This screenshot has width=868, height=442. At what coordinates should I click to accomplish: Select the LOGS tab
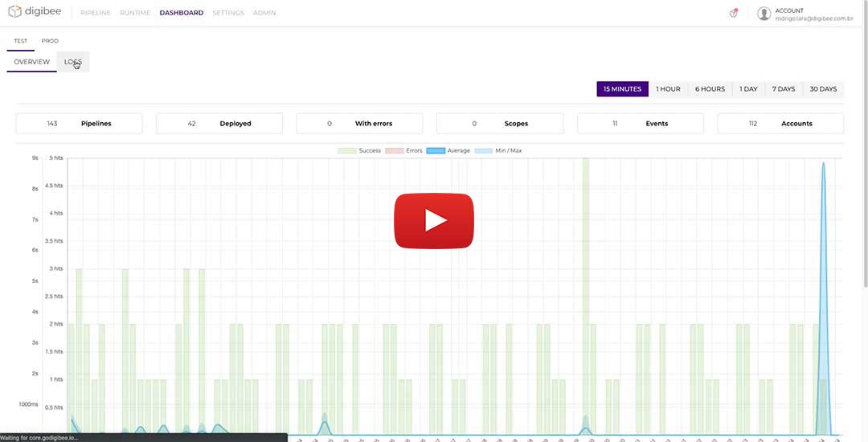click(73, 62)
